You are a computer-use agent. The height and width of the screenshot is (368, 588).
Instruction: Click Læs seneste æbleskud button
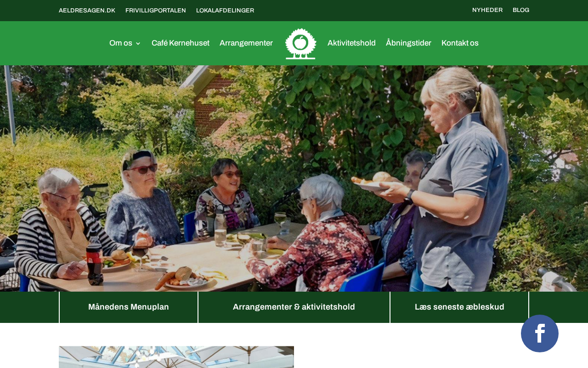459,307
